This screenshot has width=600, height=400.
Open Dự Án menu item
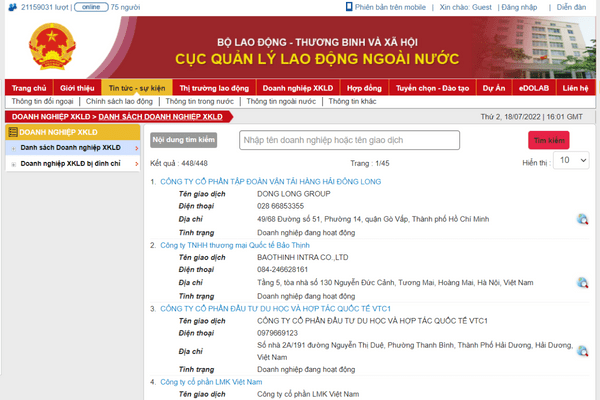coord(494,88)
